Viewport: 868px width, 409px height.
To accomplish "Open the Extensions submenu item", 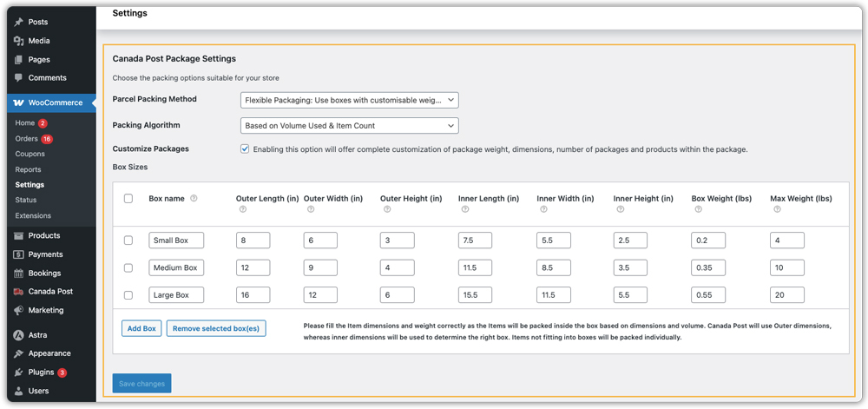I will click(33, 215).
